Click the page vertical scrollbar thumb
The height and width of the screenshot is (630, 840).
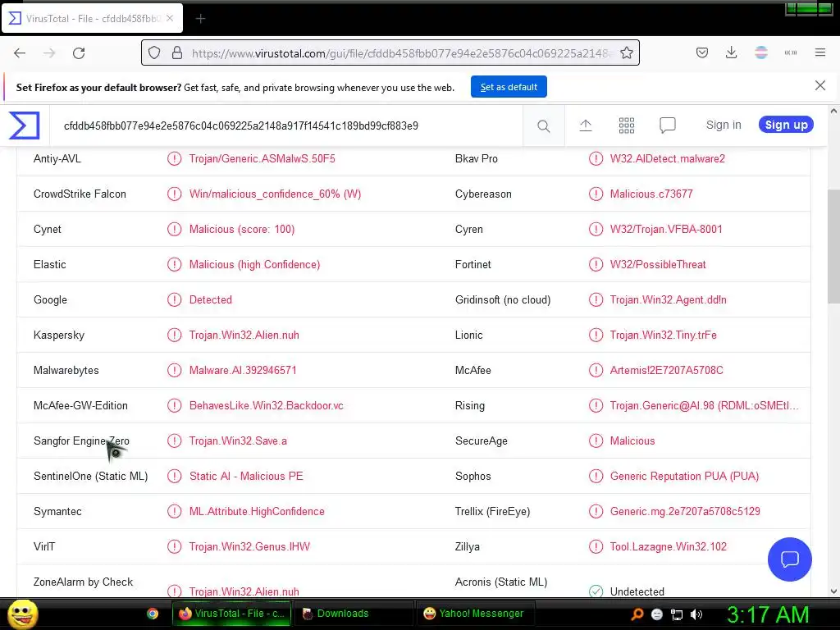[833, 246]
